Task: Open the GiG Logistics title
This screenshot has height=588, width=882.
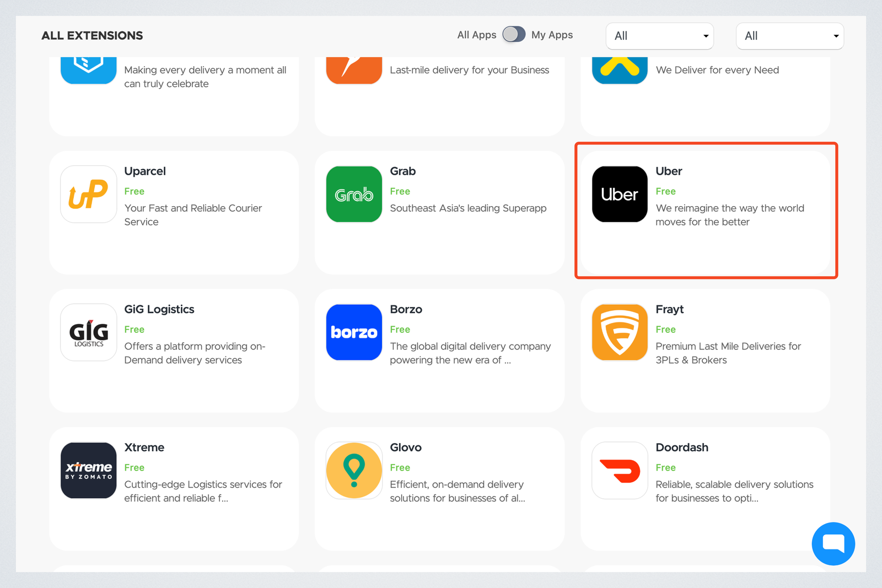Action: (x=159, y=310)
